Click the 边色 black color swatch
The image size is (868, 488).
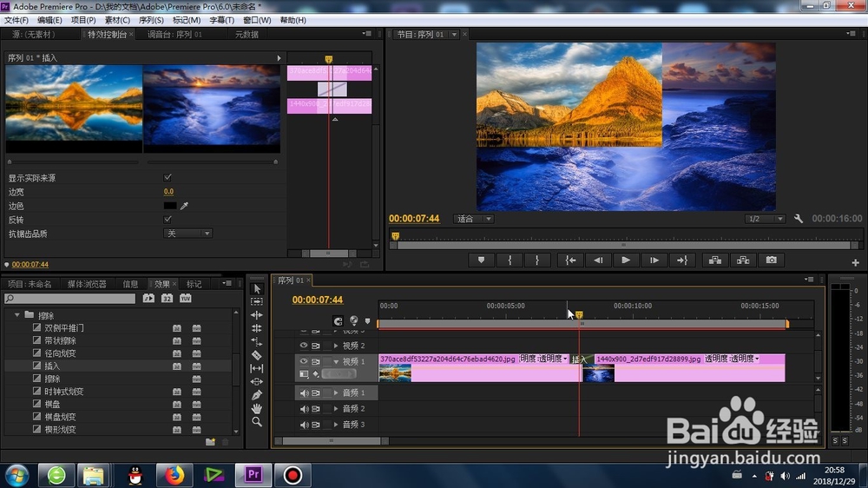coord(170,206)
